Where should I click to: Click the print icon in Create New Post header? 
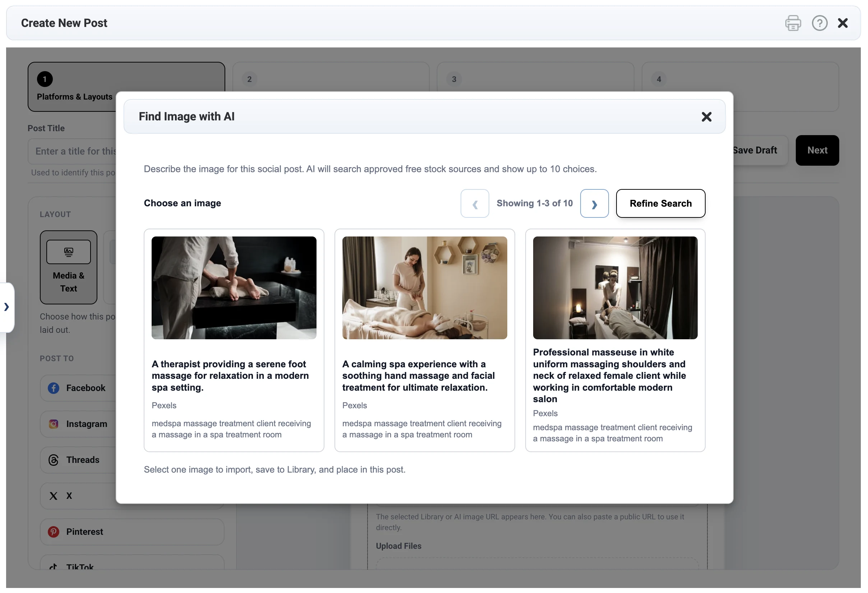[x=793, y=23]
